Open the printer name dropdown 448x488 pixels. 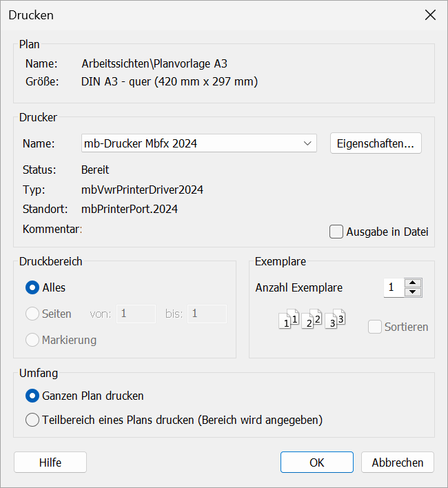point(199,143)
